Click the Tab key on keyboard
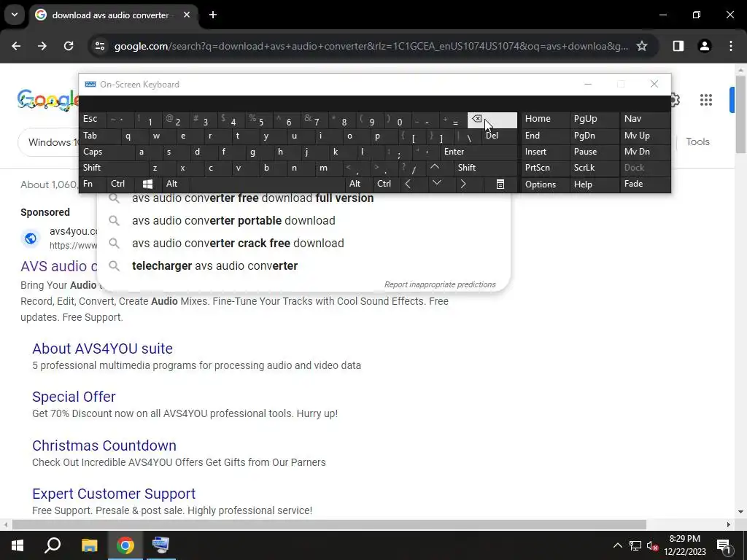This screenshot has height=560, width=747. coord(99,136)
